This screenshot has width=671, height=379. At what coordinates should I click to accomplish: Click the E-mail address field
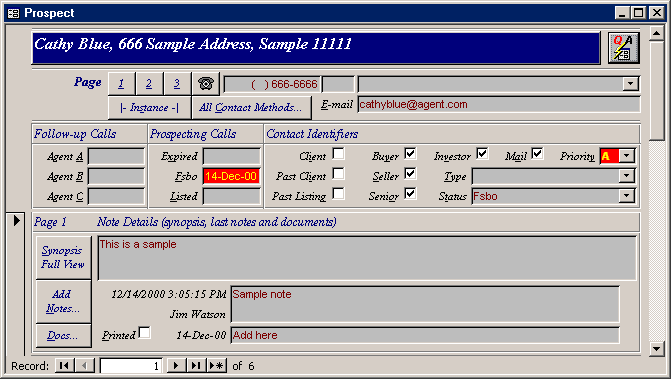(499, 104)
